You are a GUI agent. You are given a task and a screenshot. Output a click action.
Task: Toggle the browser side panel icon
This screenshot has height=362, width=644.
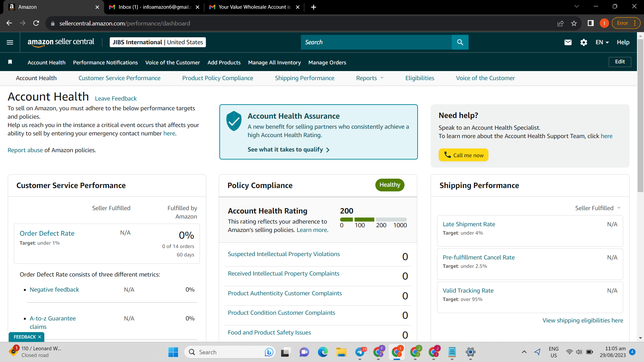click(x=591, y=23)
